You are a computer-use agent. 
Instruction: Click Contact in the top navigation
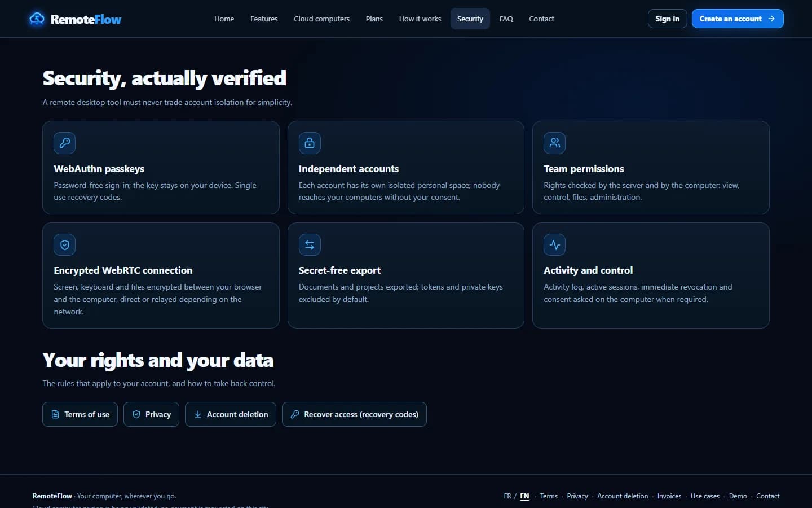coord(541,19)
